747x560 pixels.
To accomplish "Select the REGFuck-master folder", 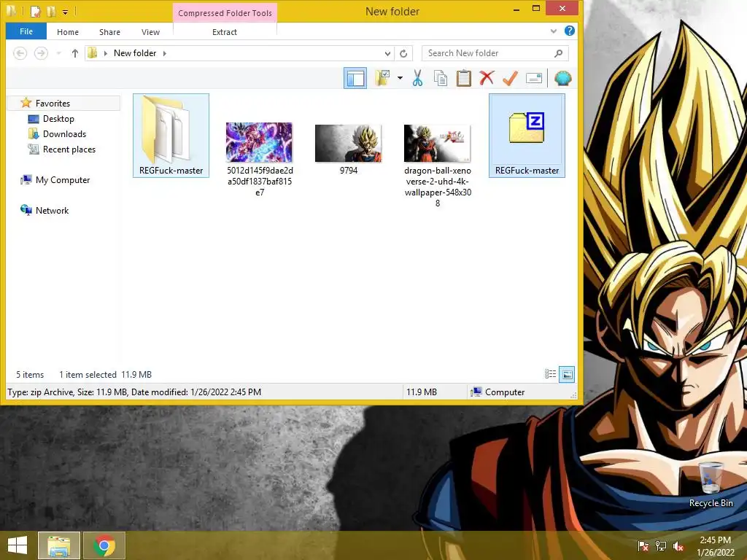I will click(x=171, y=136).
